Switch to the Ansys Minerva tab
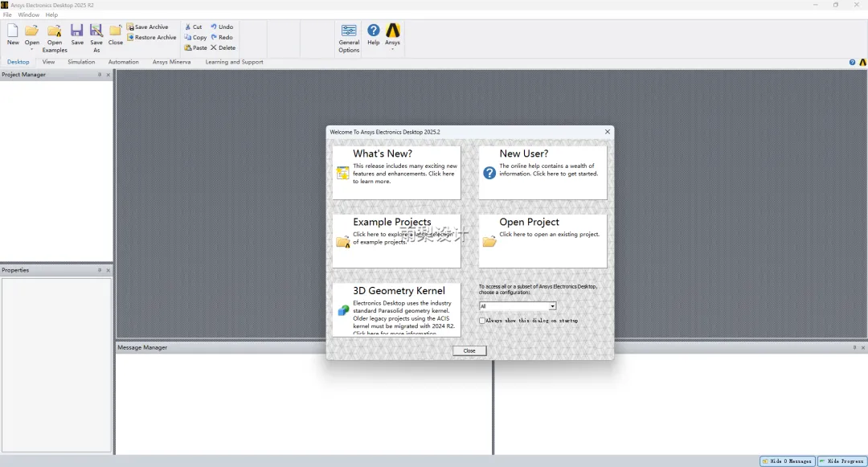 pyautogui.click(x=172, y=62)
